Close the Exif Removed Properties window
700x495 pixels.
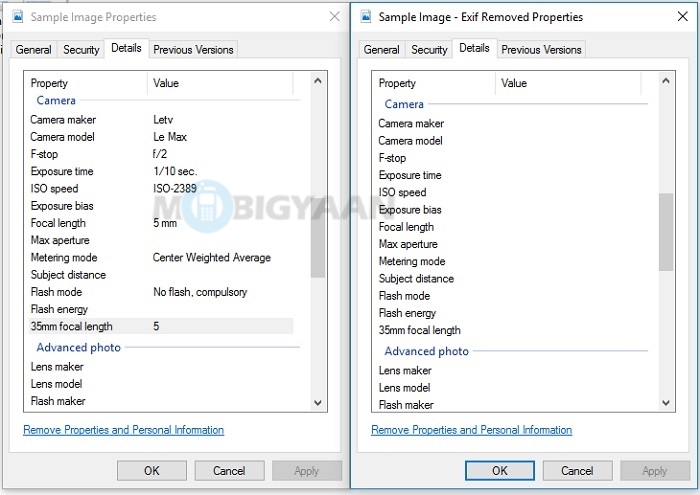coord(682,17)
